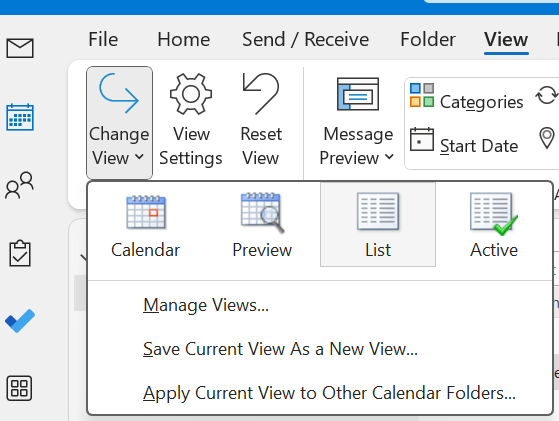Open the Tasks clipboard icon
559x421 pixels.
[20, 253]
